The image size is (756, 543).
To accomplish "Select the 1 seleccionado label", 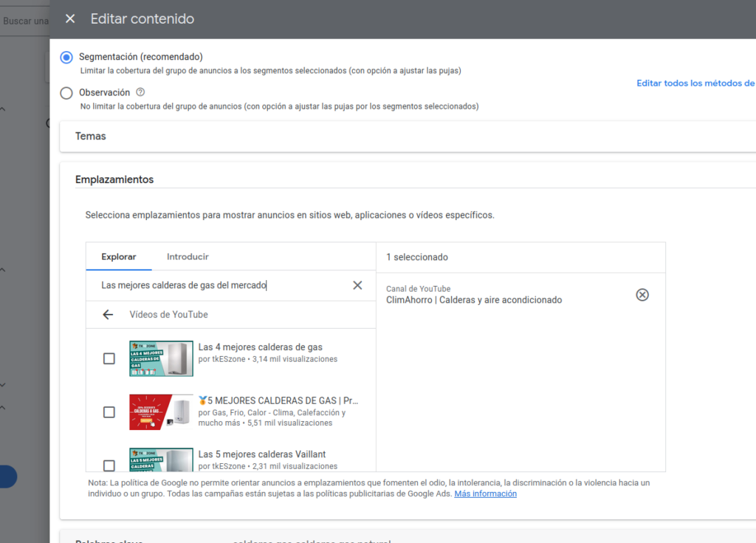I will coord(417,257).
